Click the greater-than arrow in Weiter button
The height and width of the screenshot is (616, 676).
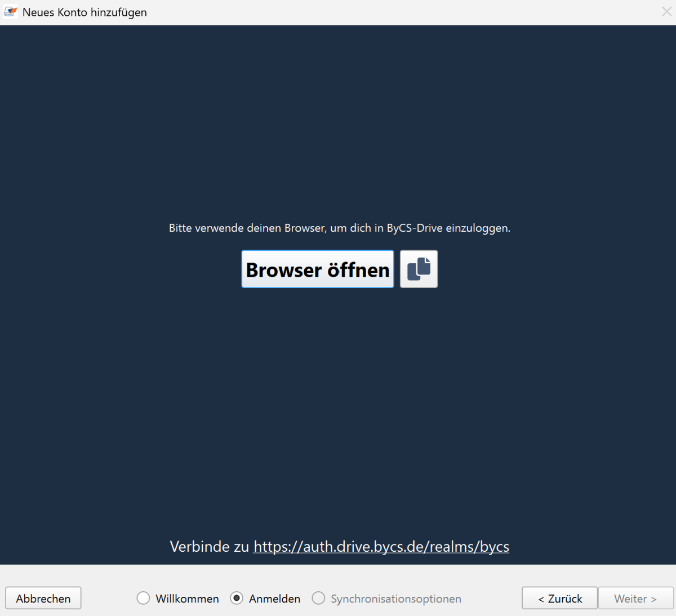click(x=653, y=599)
